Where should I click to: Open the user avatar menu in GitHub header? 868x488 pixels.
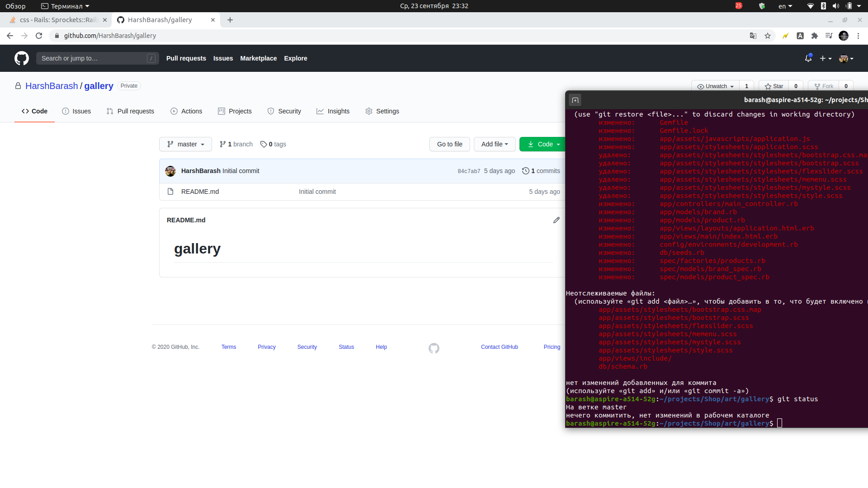tap(846, 58)
